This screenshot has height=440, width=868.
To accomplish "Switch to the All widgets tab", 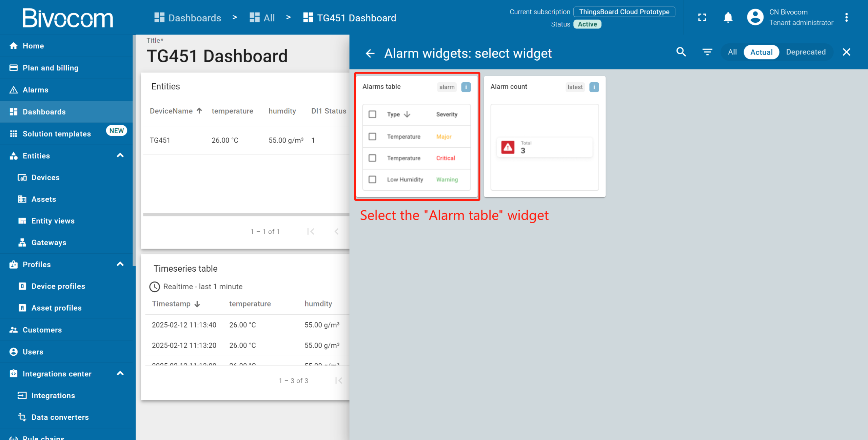I will [732, 52].
